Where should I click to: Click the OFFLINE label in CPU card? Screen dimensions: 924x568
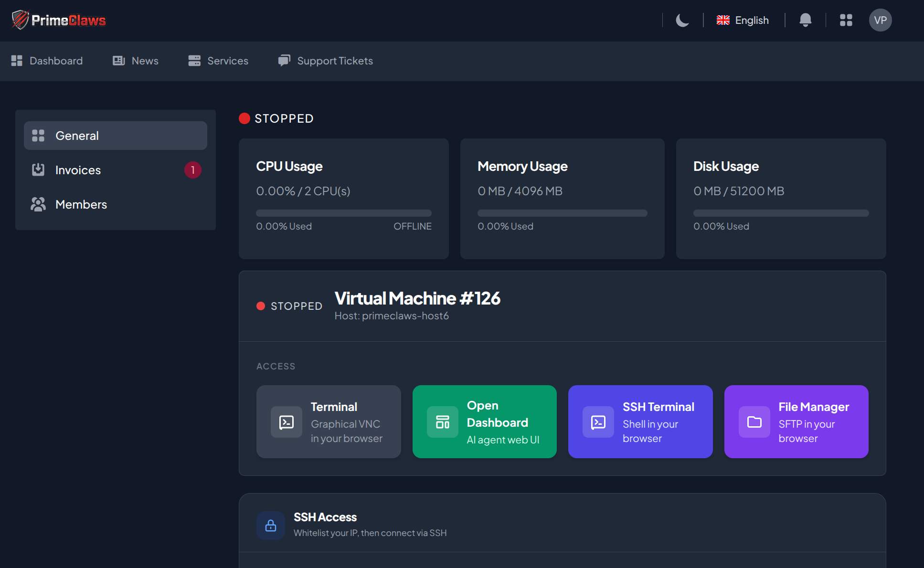pos(413,226)
